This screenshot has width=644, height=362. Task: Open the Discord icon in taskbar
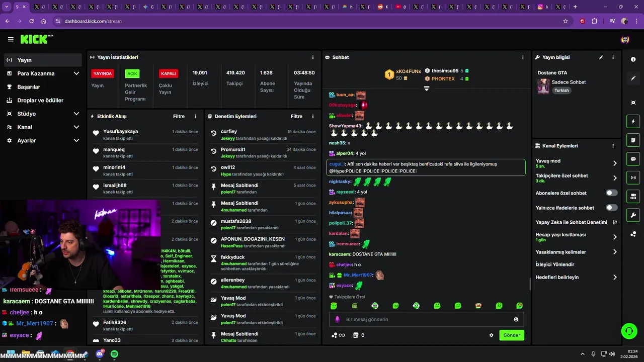point(100,354)
